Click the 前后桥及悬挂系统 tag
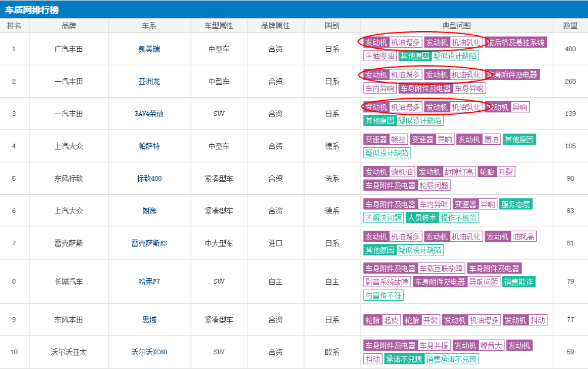Screen dimensions: 588x369 [x=516, y=42]
